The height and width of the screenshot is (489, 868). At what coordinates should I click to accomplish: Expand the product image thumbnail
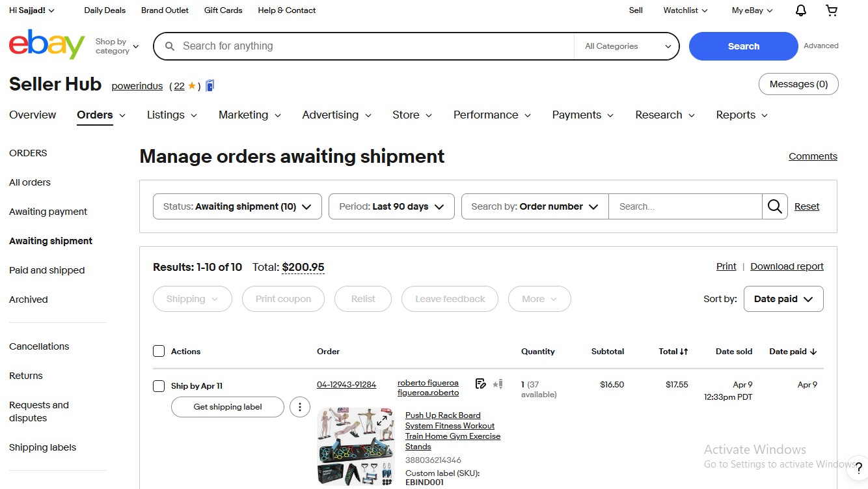384,420
